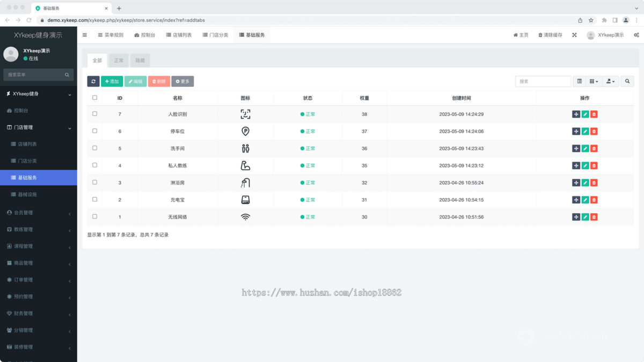Click the green edit icon for 停车位 row
644x362 pixels.
tap(585, 132)
